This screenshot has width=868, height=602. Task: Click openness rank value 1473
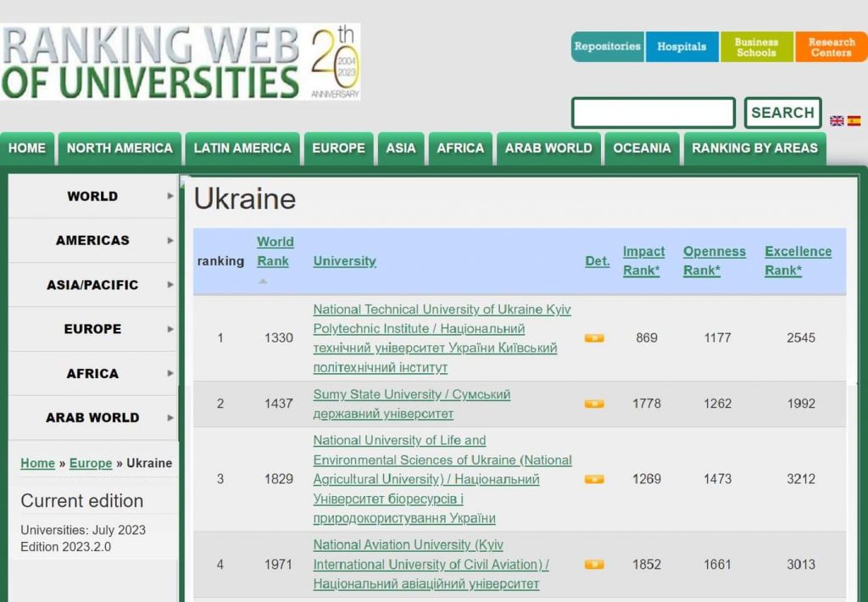pos(717,479)
